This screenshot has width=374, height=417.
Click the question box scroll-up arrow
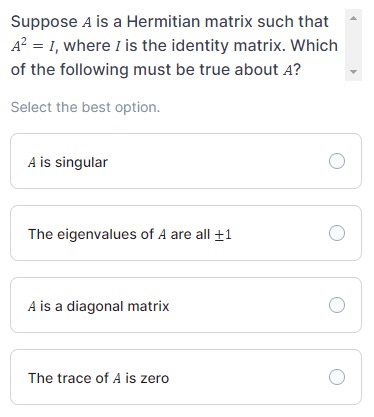pyautogui.click(x=353, y=18)
